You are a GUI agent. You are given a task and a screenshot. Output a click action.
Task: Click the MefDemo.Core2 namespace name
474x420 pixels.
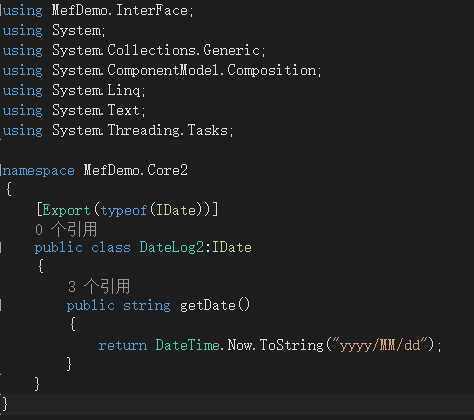[x=136, y=170]
